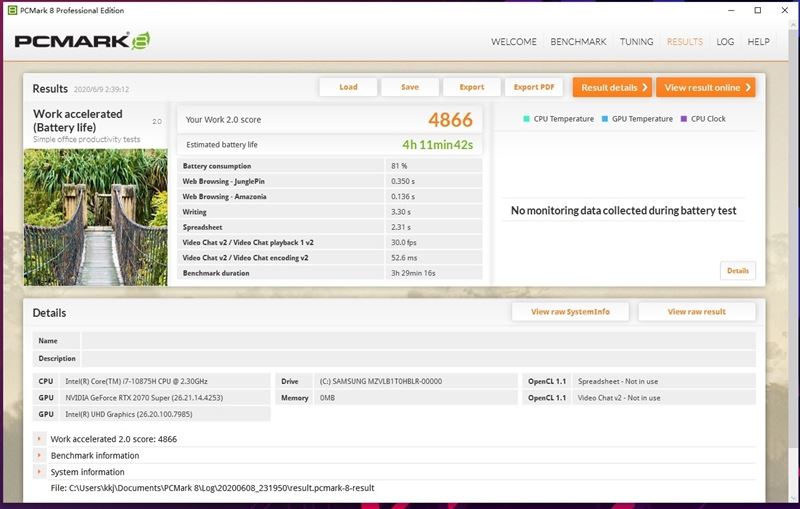Screen dimensions: 800x509
Task: Click the PCMark 8 logo
Action: pos(82,41)
